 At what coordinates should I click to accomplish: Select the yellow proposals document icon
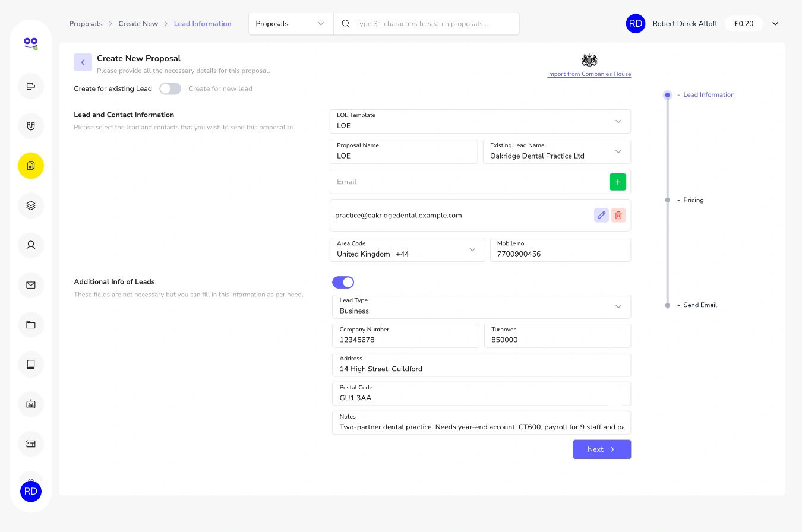pos(31,166)
